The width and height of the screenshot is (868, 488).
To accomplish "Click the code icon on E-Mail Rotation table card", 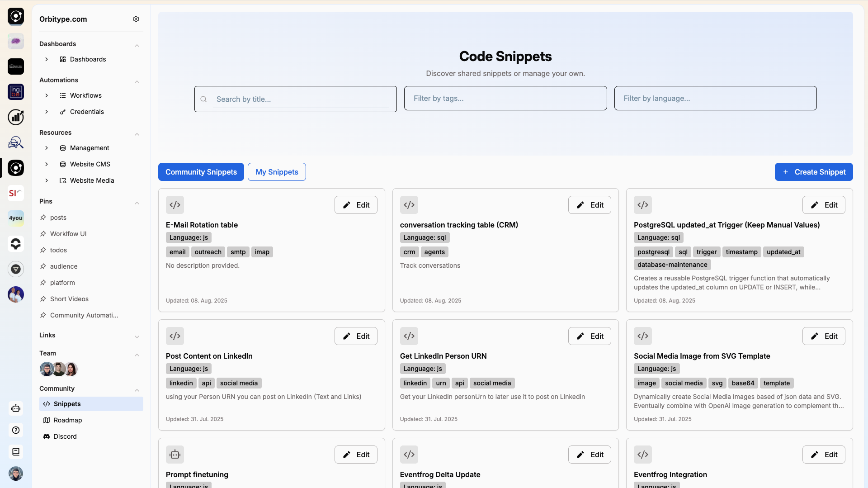I will pyautogui.click(x=175, y=205).
